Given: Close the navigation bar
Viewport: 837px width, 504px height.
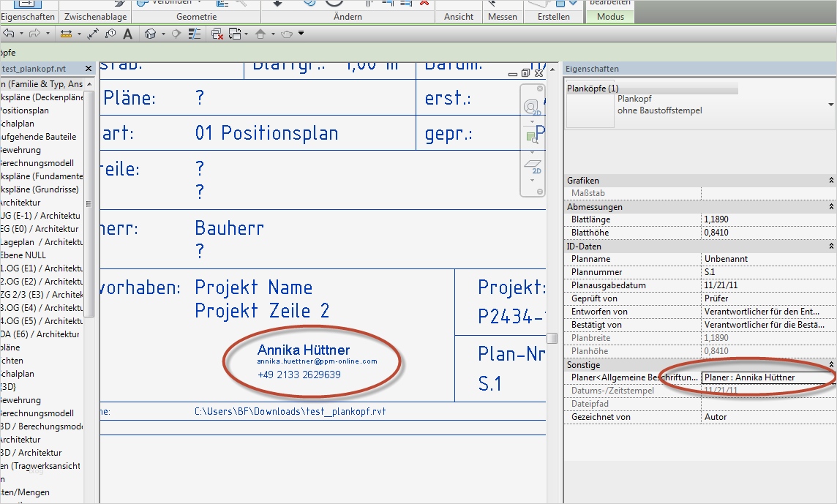Looking at the screenshot, I should point(540,88).
